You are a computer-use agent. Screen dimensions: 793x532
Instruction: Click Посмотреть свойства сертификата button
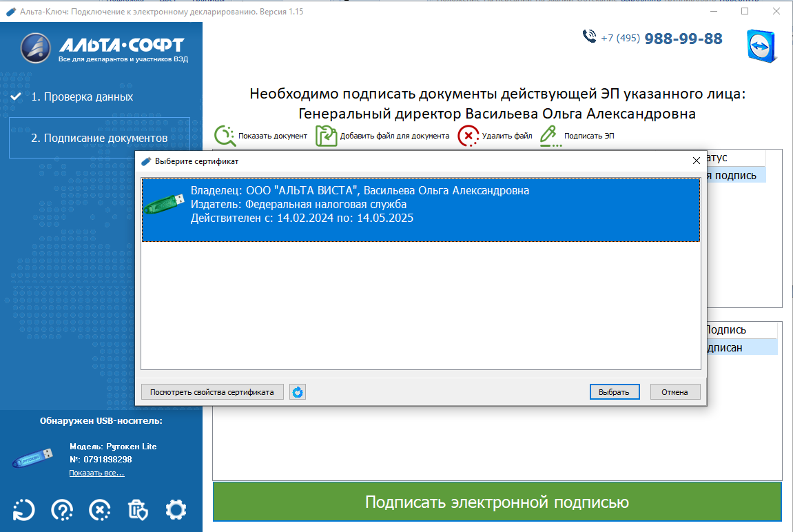pos(212,392)
